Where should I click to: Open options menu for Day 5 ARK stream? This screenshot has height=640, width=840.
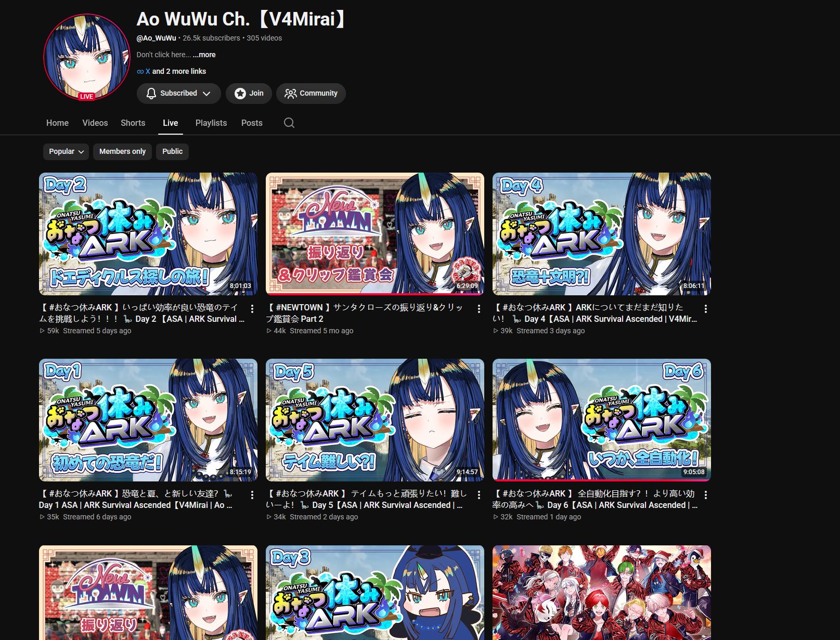(x=479, y=495)
